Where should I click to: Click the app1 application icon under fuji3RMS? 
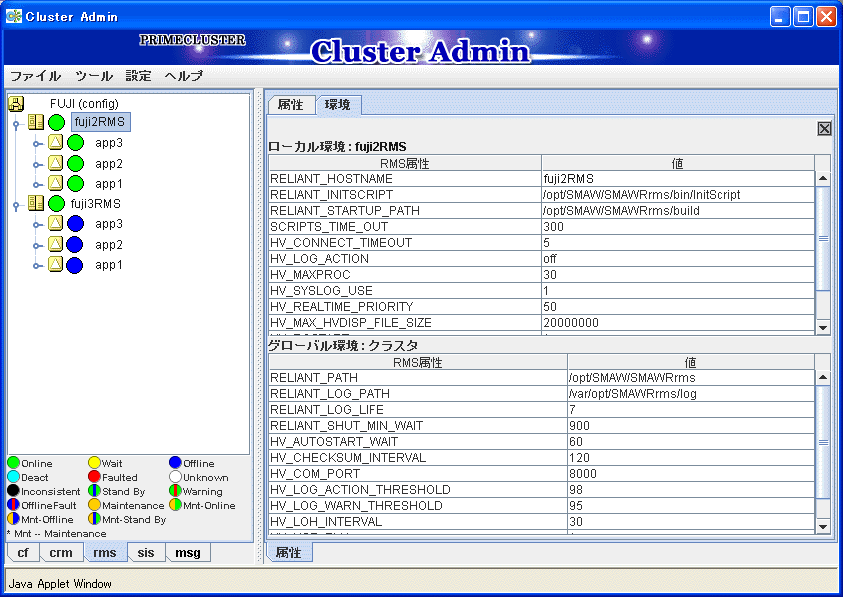55,265
